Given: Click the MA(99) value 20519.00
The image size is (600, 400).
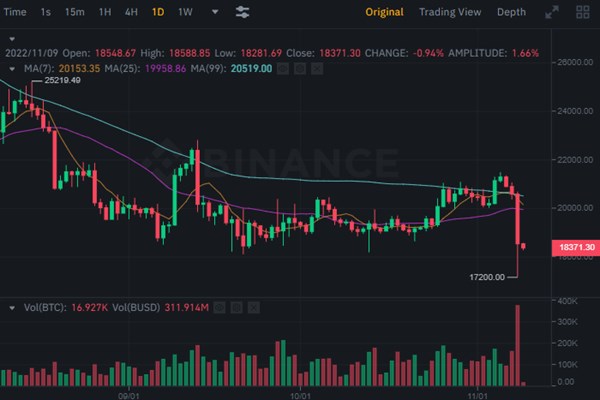Looking at the screenshot, I should [x=251, y=69].
